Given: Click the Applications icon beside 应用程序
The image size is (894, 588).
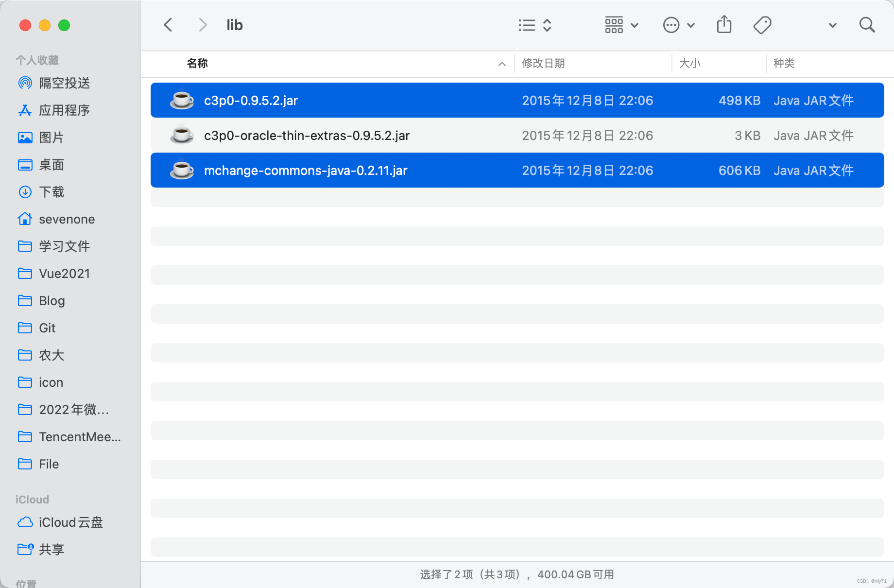Looking at the screenshot, I should click(25, 110).
